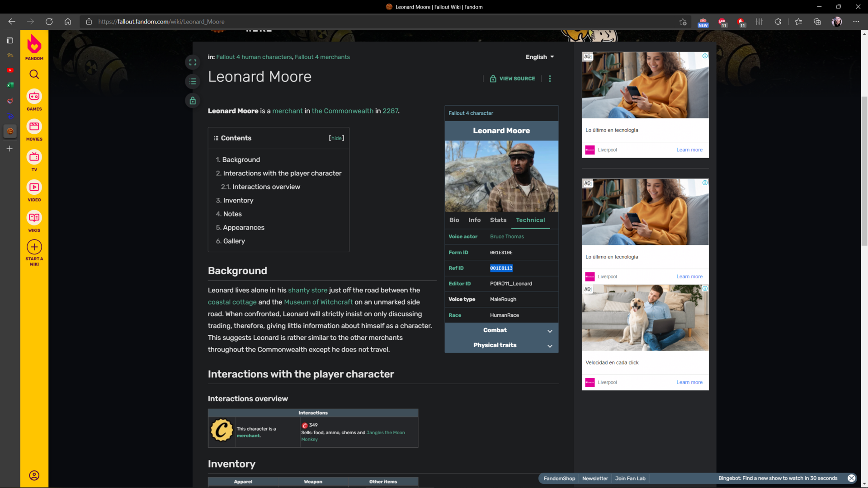Image resolution: width=868 pixels, height=488 pixels.
Task: Open the Fandom Wikis section
Action: (34, 221)
